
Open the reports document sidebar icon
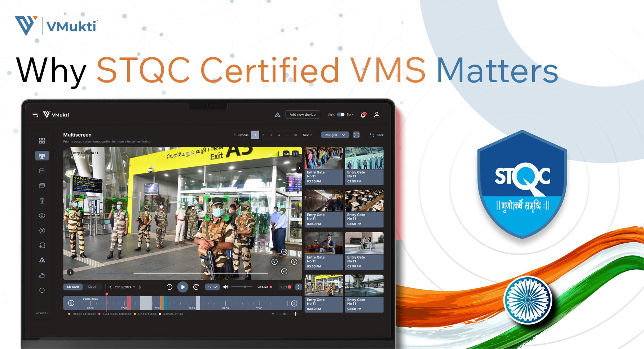point(42,200)
